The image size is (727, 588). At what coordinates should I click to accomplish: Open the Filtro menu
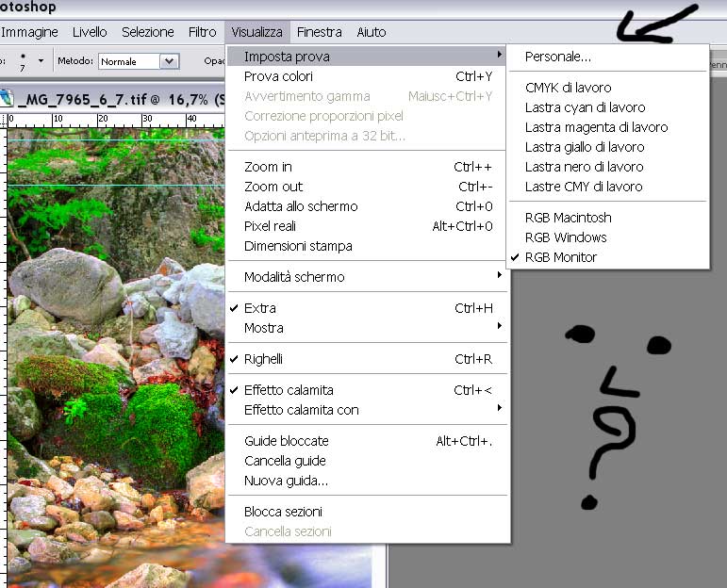[x=202, y=32]
